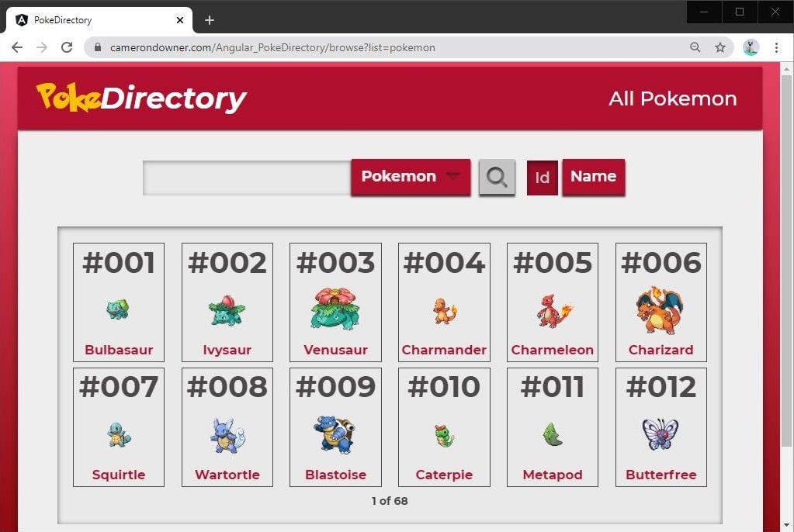Reload the page using refresh icon
This screenshot has width=794, height=532.
67,47
